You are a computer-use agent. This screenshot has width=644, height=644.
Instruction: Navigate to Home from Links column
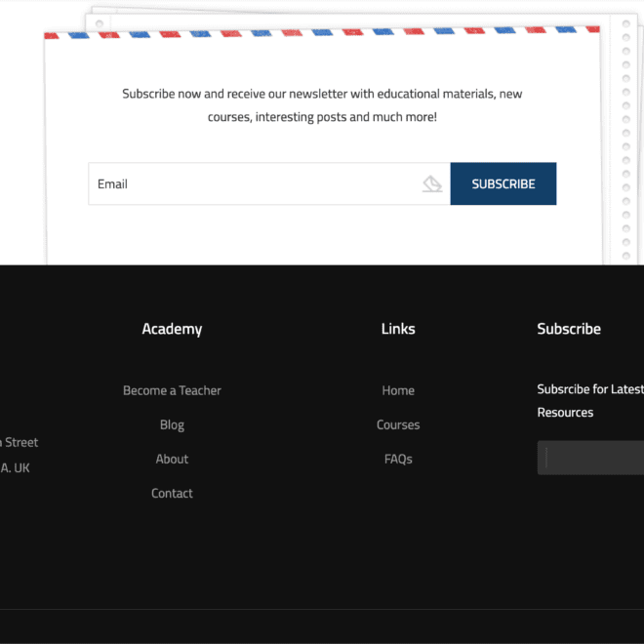398,390
